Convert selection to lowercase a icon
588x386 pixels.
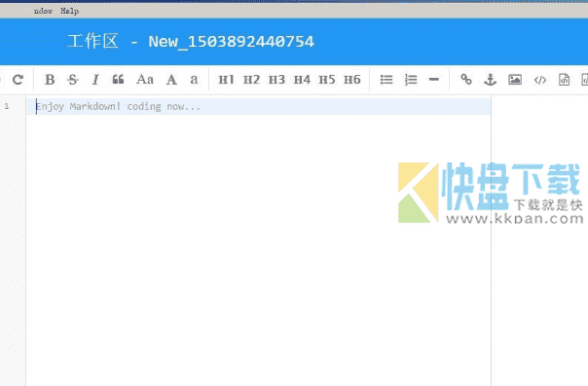[194, 80]
